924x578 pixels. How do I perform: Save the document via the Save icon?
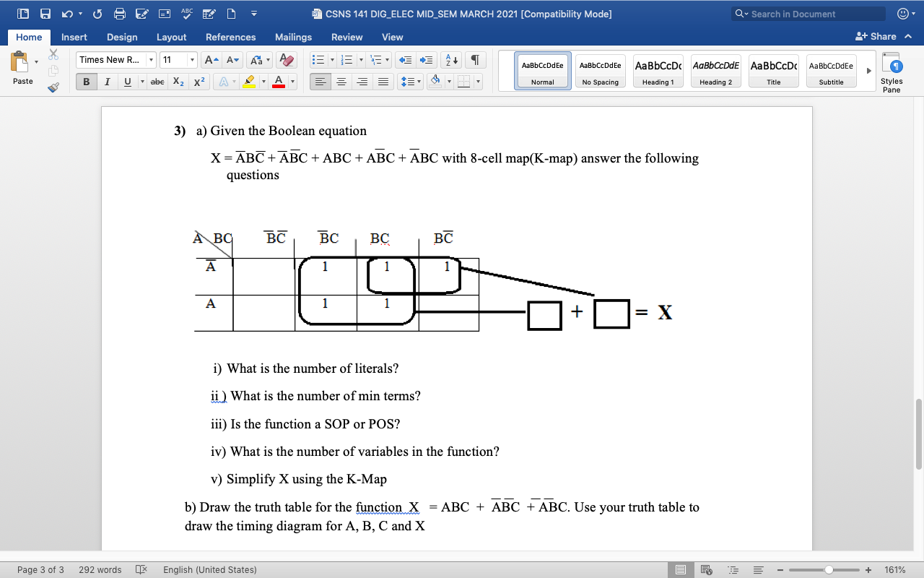click(x=45, y=14)
